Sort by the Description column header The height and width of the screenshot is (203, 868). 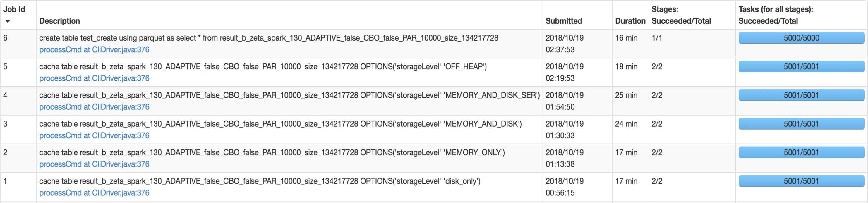pos(60,21)
